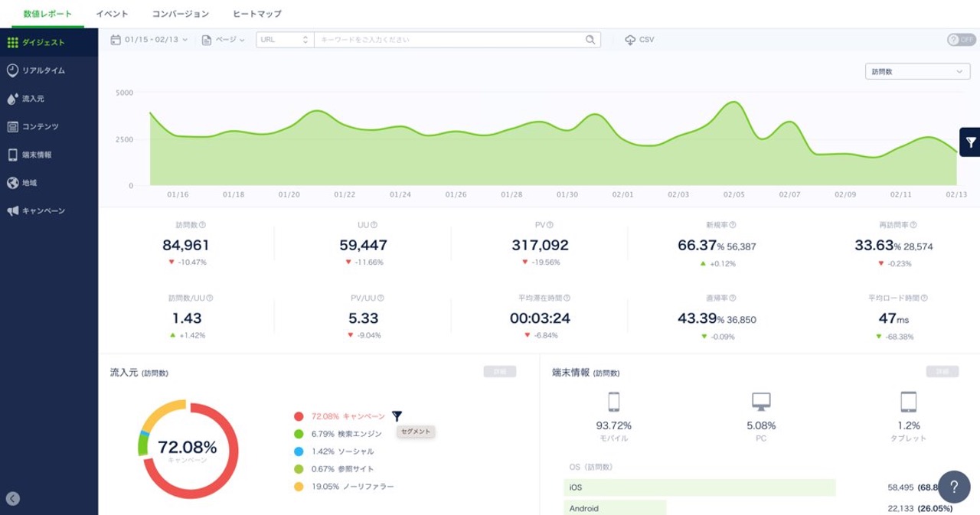The height and width of the screenshot is (515, 980).
Task: Download the CSV export
Action: [639, 40]
